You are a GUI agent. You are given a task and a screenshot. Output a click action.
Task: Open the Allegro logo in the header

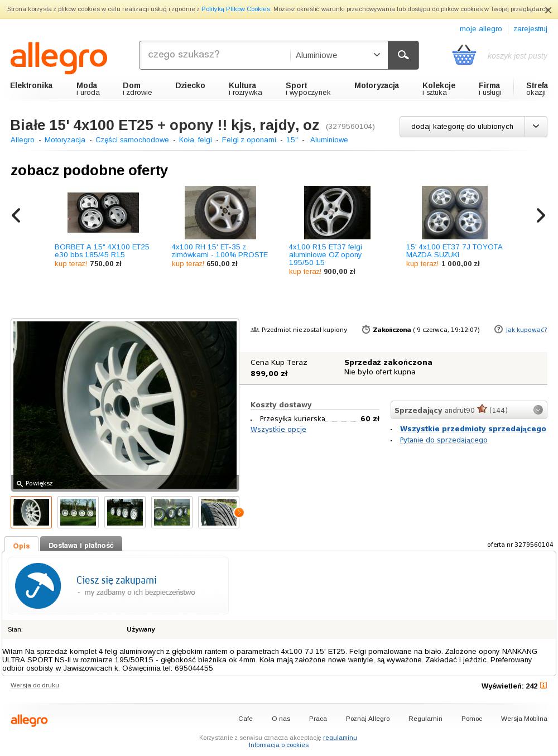(x=59, y=58)
